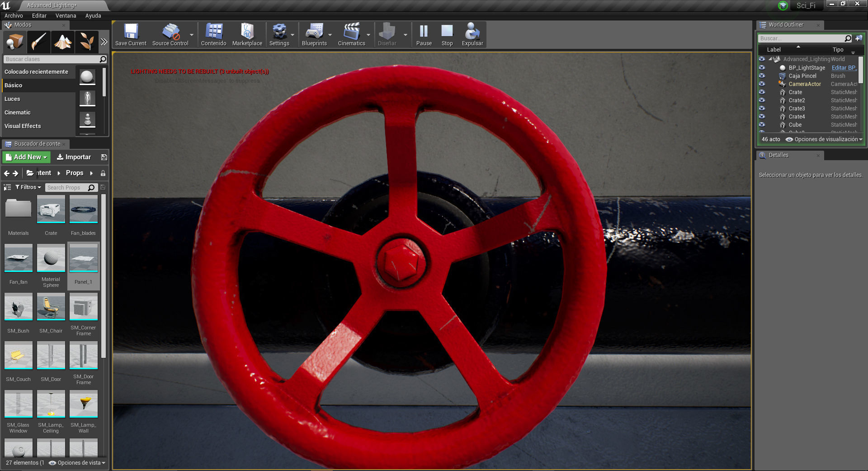
Task: Click the Expulsar eject icon
Action: [x=472, y=34]
